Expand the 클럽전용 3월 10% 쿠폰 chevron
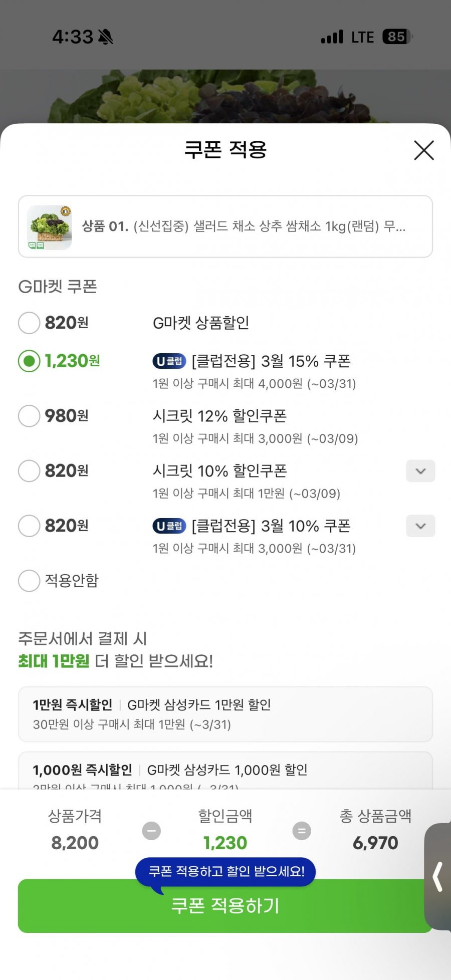This screenshot has width=451, height=980. pyautogui.click(x=420, y=526)
